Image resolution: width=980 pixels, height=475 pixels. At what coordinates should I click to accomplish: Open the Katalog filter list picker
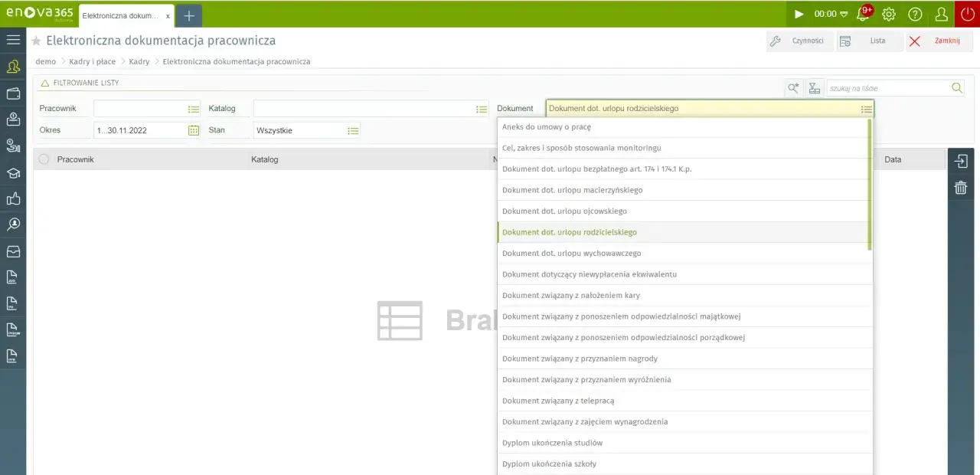481,109
